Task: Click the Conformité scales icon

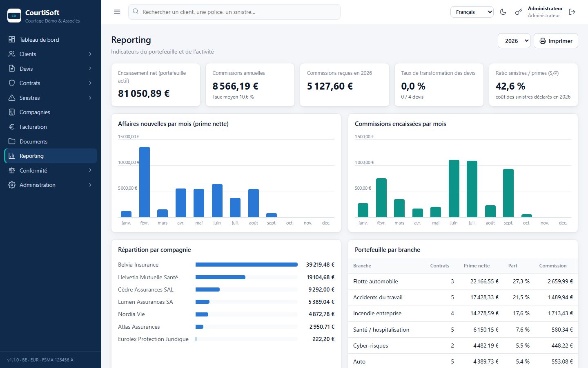Action: click(x=12, y=171)
